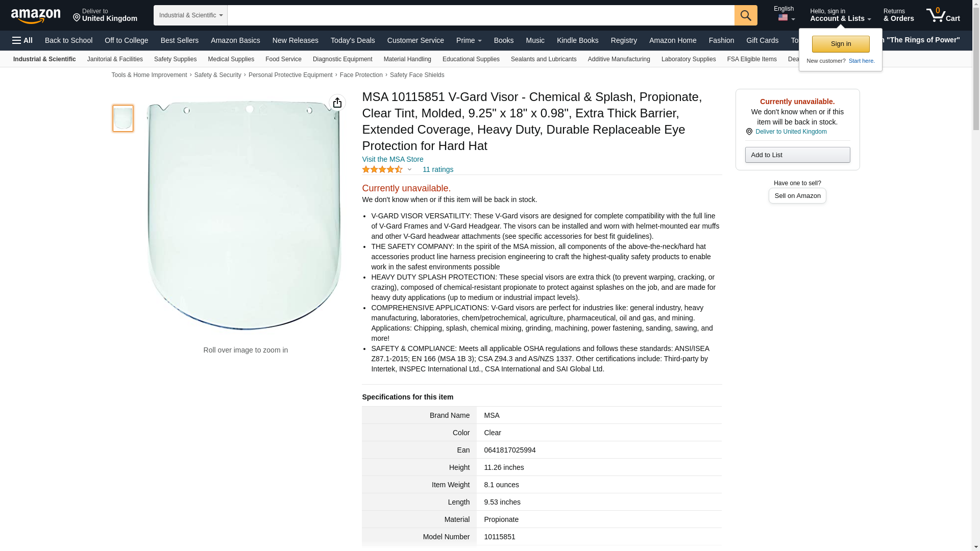Click the Deliver to United Kingdom location
This screenshot has height=551, width=980.
click(105, 15)
